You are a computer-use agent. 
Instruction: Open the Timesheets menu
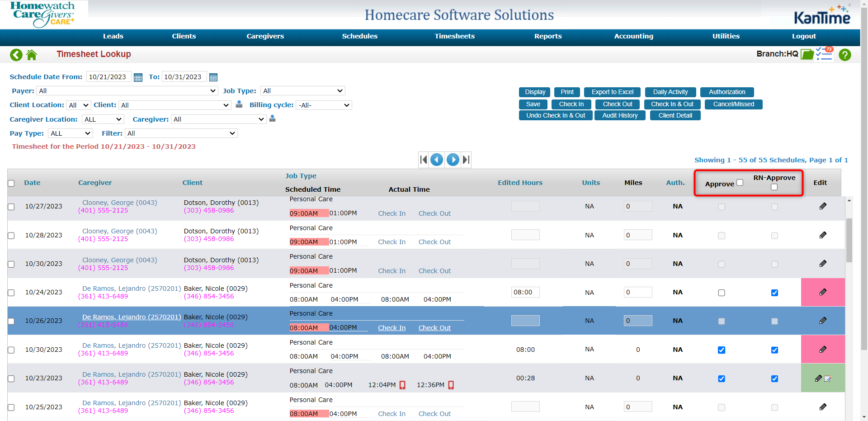click(454, 36)
